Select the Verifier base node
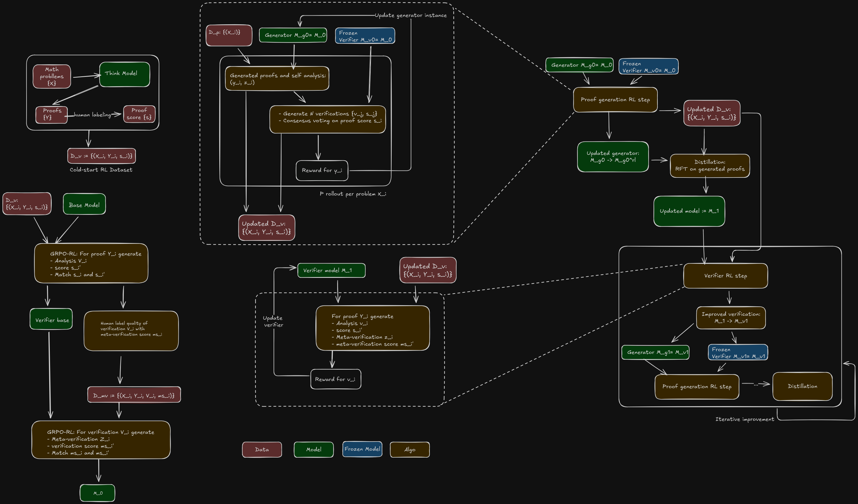Viewport: 858px width, 504px height. (x=51, y=319)
